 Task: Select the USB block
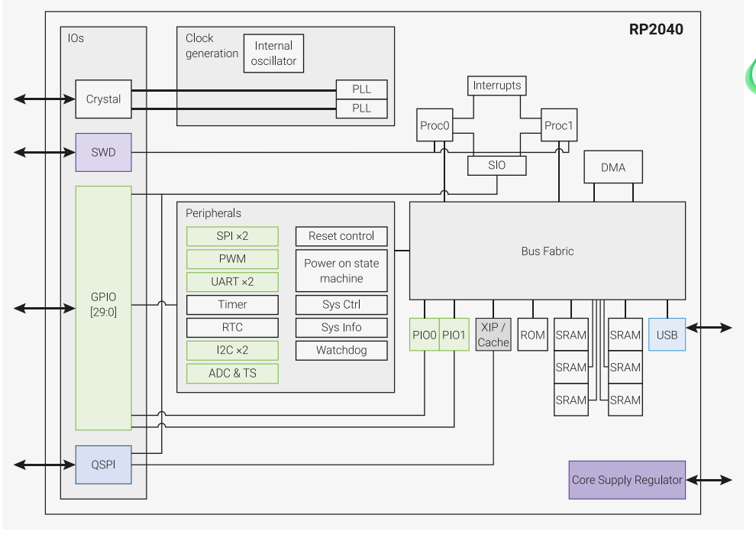pyautogui.click(x=667, y=335)
